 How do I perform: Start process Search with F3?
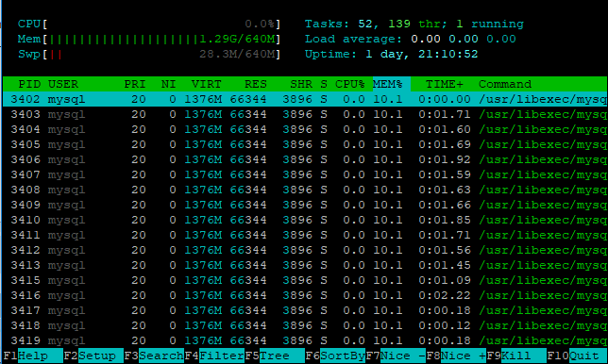tap(154, 356)
